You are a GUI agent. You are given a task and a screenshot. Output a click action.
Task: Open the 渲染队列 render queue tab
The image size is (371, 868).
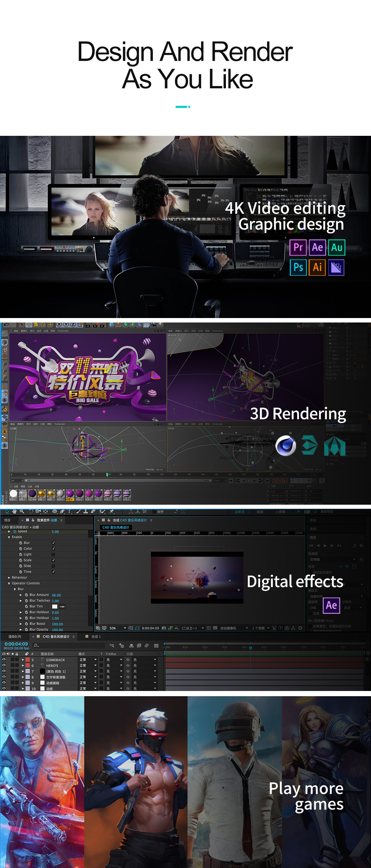(x=15, y=637)
